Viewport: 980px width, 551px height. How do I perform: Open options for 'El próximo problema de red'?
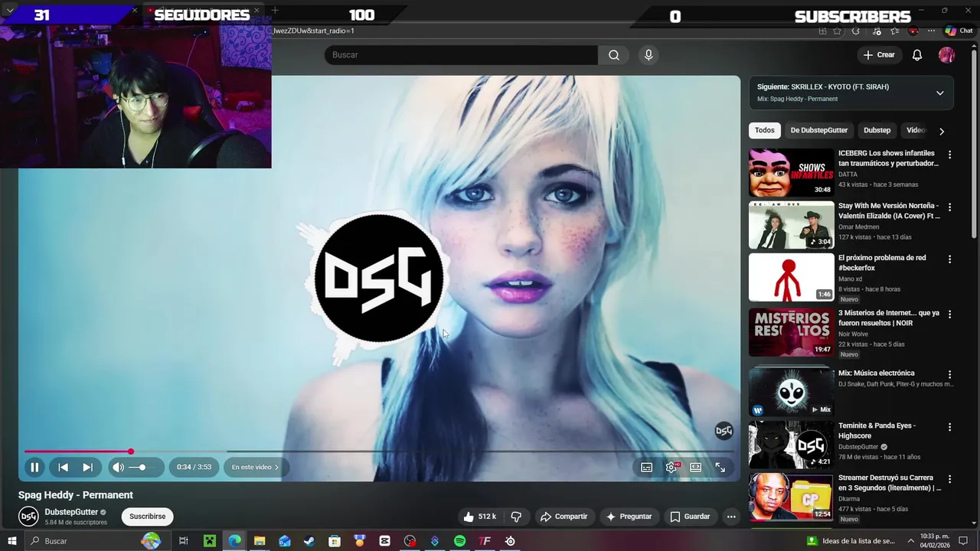coord(949,259)
